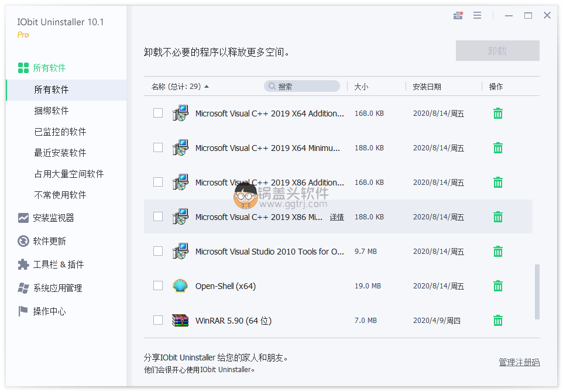
Task: Click trash icon for WinRAR 5.90
Action: point(498,320)
